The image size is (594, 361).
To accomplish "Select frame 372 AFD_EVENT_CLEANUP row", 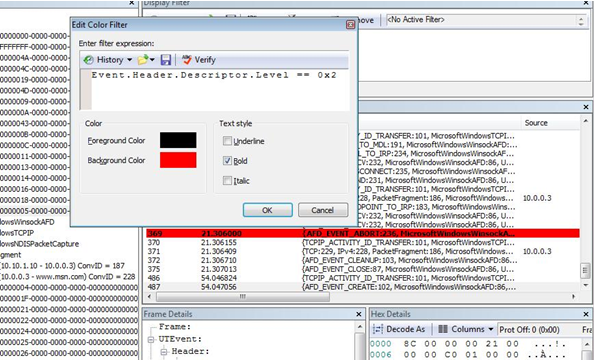I will click(363, 260).
